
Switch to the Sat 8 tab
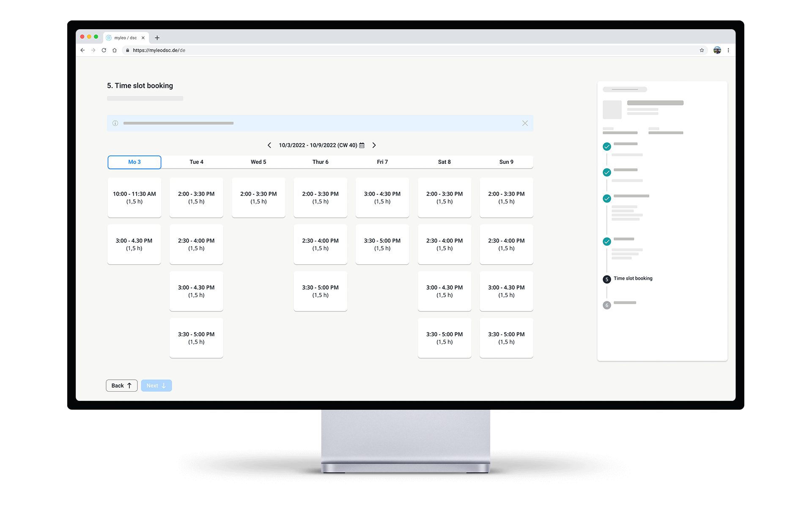coord(444,162)
